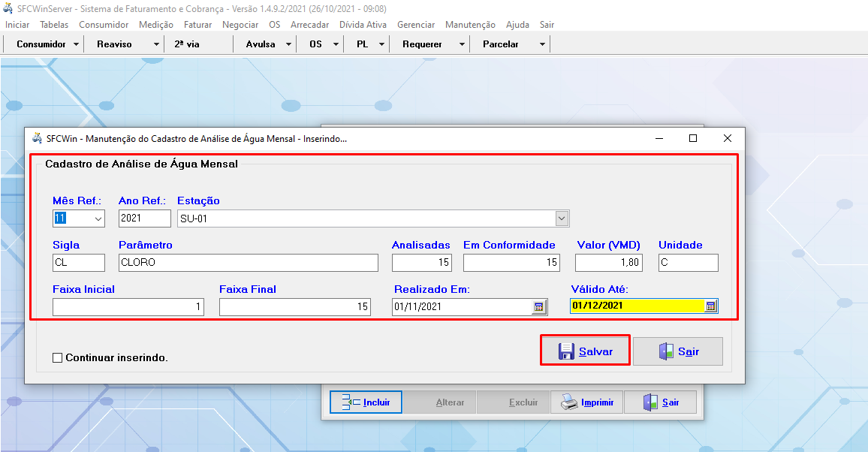Enable the Continuar inserindo checkbox
The image size is (868, 452).
pyautogui.click(x=58, y=358)
